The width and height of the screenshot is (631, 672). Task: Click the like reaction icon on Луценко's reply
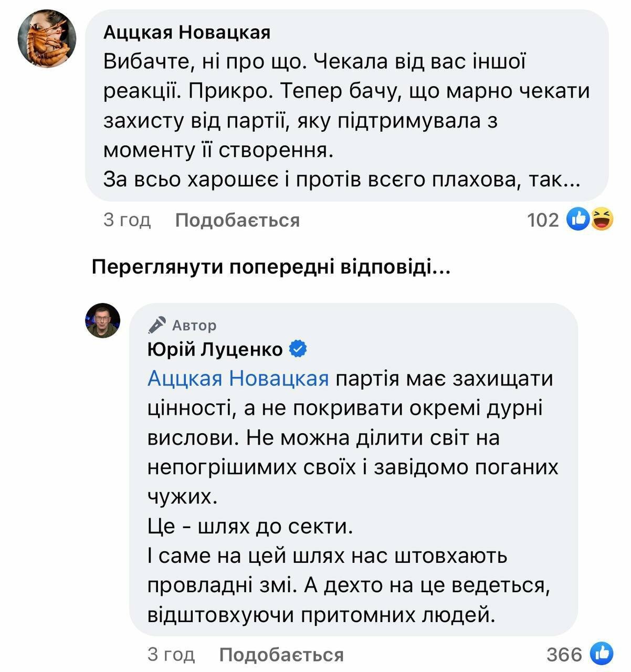coord(602,654)
